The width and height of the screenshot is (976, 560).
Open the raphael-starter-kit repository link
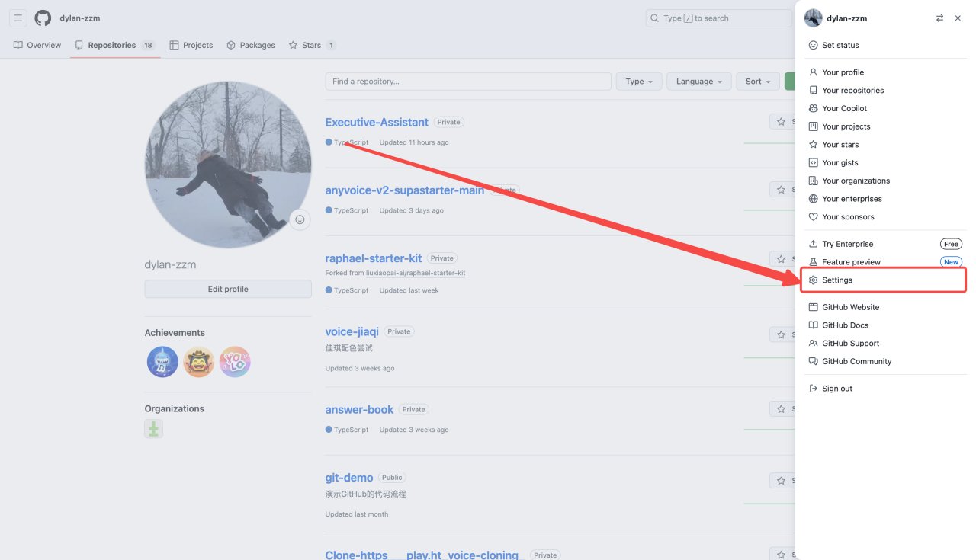point(373,258)
